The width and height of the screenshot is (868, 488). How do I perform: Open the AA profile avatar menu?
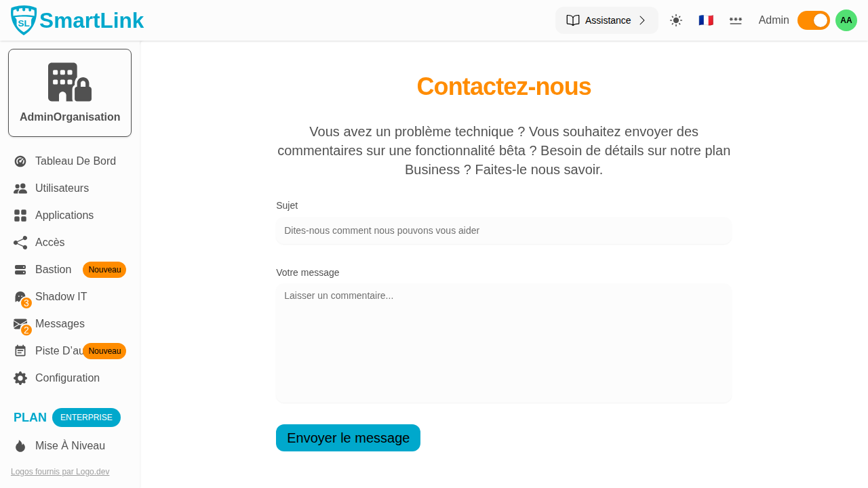click(846, 20)
